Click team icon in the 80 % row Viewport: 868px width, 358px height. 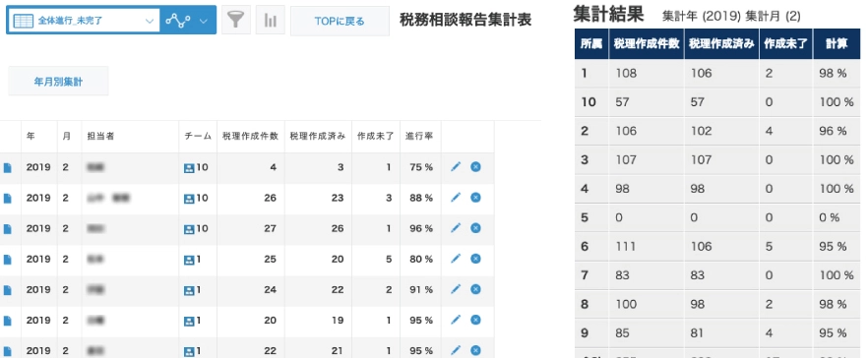coord(189,260)
